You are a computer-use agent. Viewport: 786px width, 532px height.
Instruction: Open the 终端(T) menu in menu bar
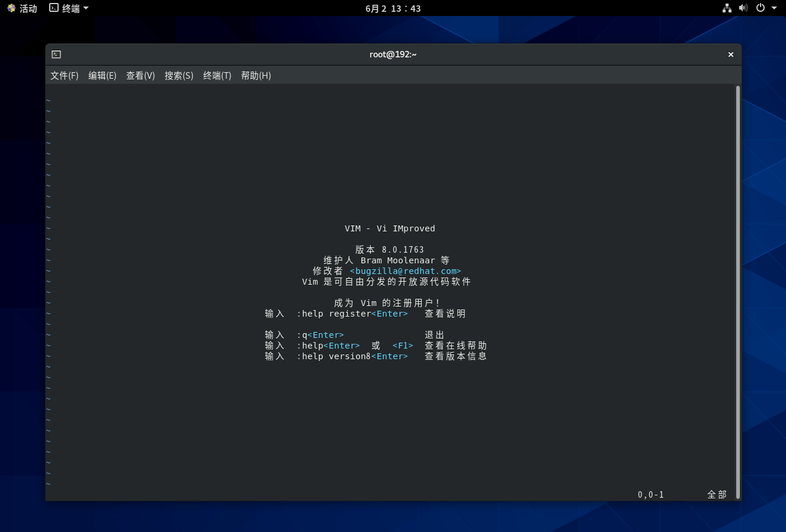217,76
